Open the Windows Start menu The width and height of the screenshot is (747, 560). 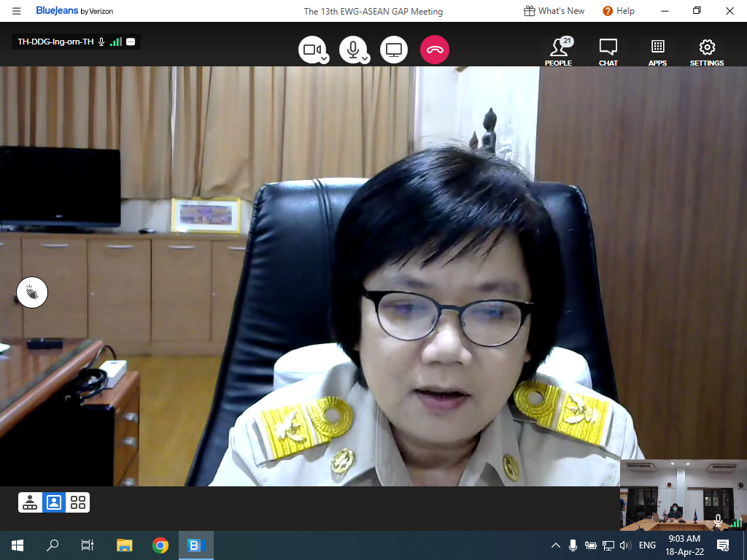(18, 545)
